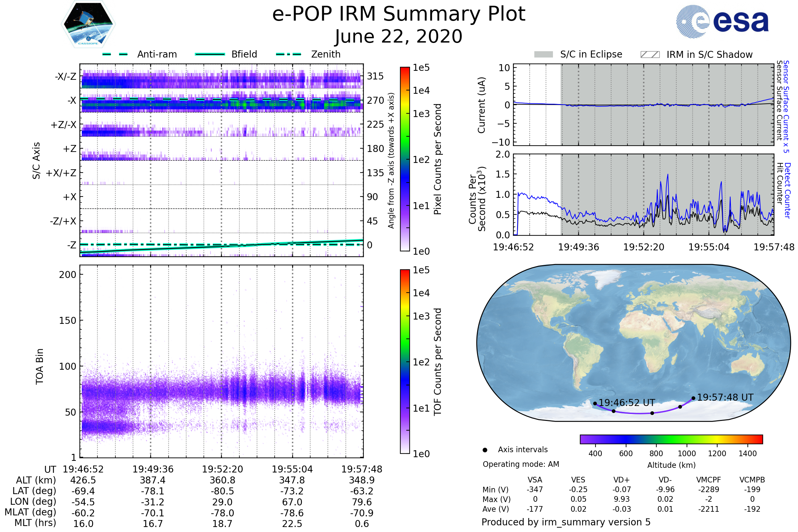Click the Bfield solid line legend marker
The width and height of the screenshot is (798, 532).
coord(210,54)
